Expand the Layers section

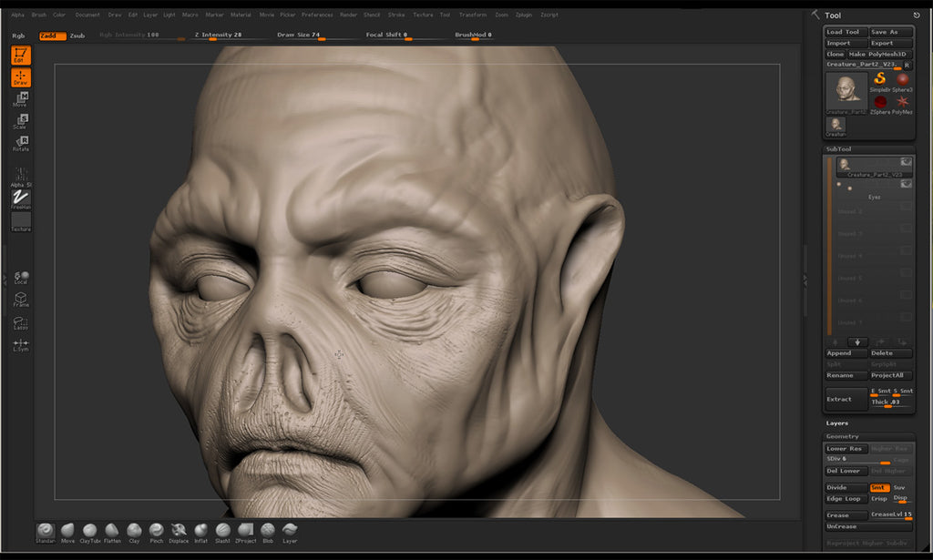point(837,423)
